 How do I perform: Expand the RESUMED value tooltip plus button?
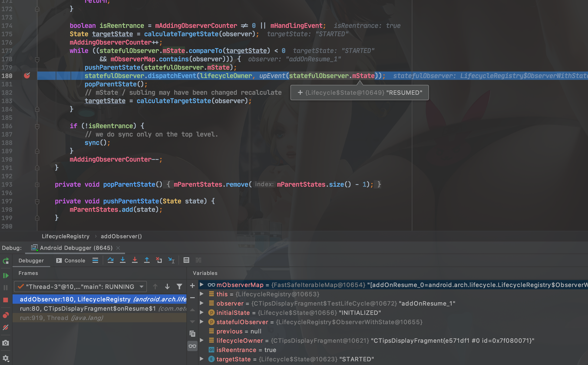[300, 92]
